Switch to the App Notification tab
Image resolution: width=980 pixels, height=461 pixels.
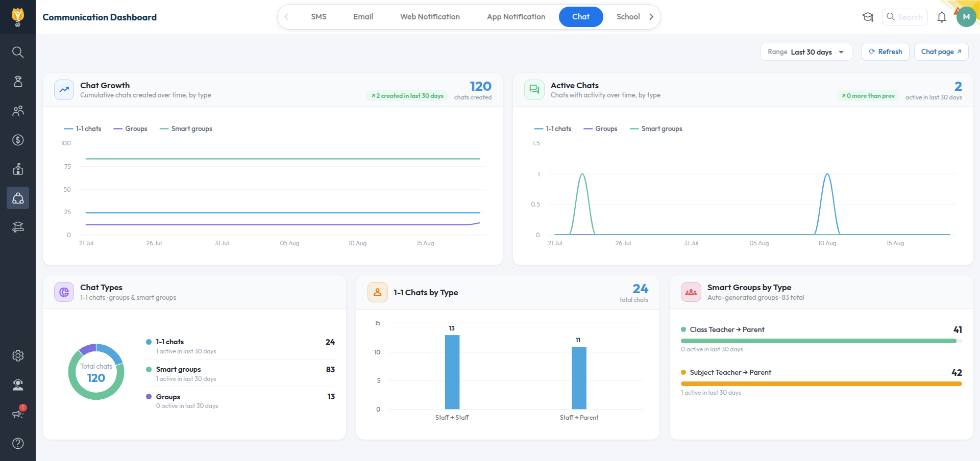[x=516, y=17]
